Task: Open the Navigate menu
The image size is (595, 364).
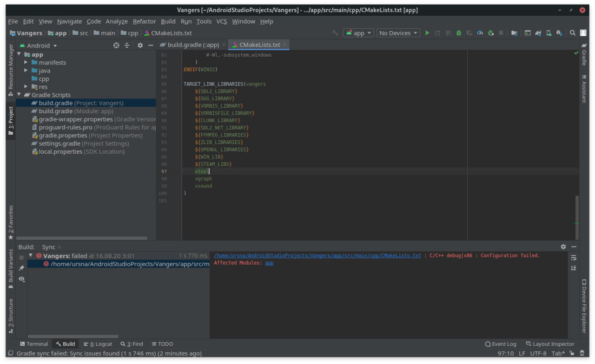Action: coord(69,21)
